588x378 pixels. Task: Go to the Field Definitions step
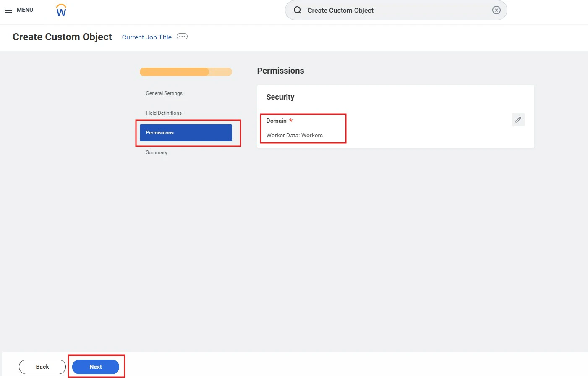click(163, 113)
